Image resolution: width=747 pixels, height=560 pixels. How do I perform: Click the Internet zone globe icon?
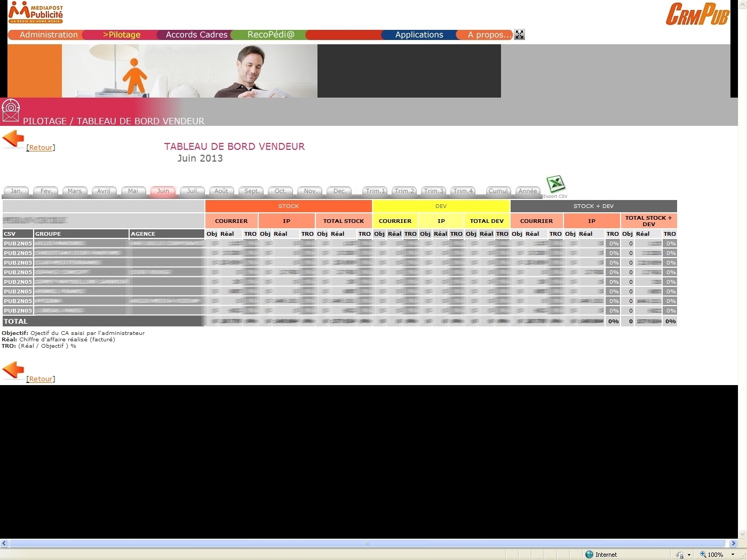point(589,555)
